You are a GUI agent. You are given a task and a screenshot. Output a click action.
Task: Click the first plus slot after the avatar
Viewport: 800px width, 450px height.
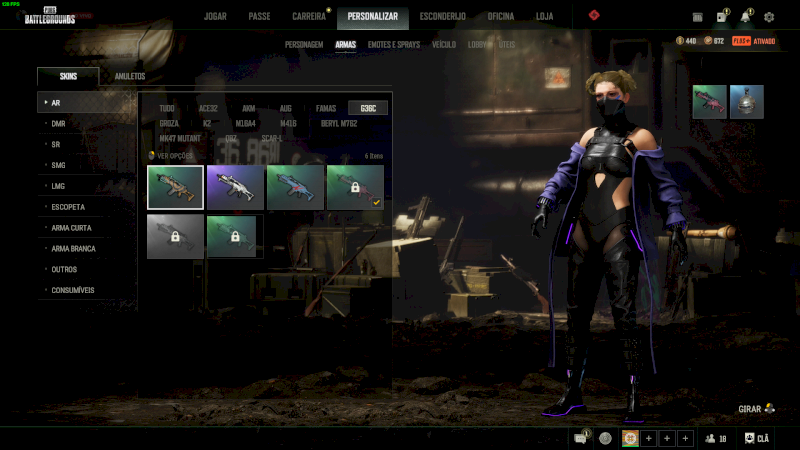tap(648, 438)
